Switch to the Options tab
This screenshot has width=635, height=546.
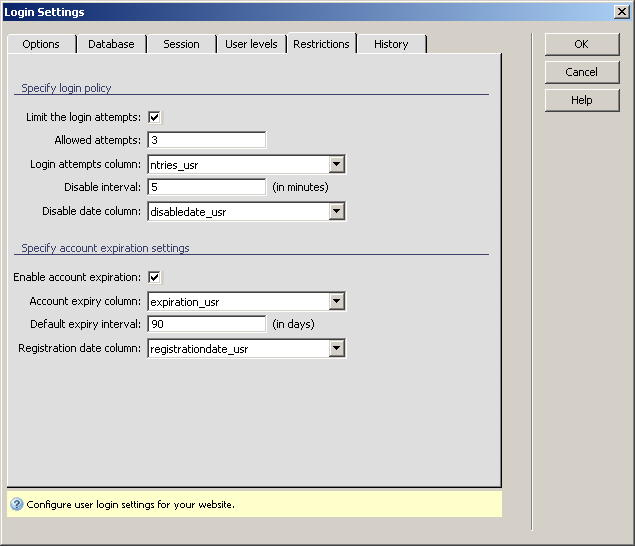coord(41,44)
